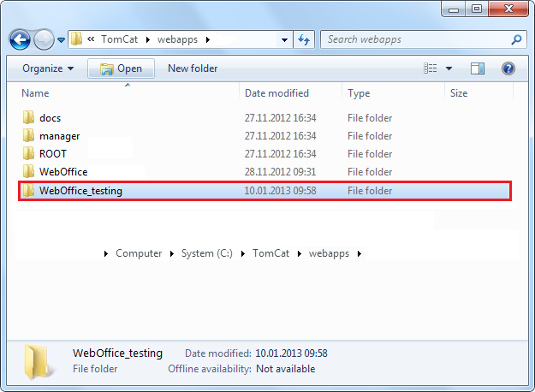
Task: Select webapps in the address bar
Action: pyautogui.click(x=177, y=39)
